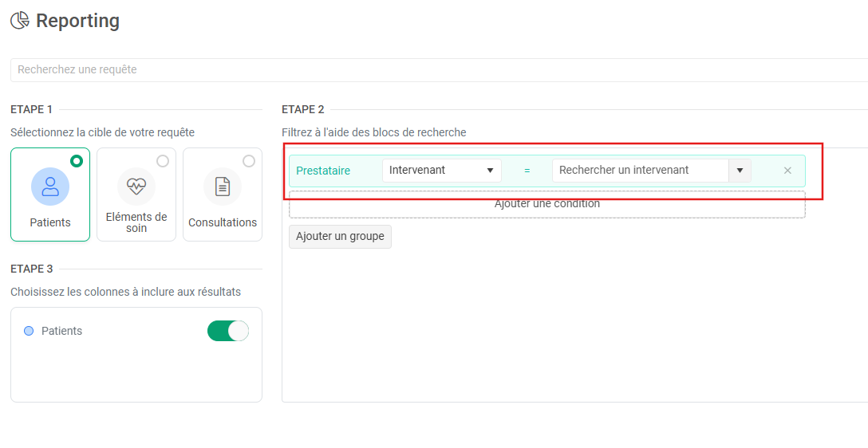Click the Patients person avatar icon
This screenshot has height=448, width=868.
(50, 187)
